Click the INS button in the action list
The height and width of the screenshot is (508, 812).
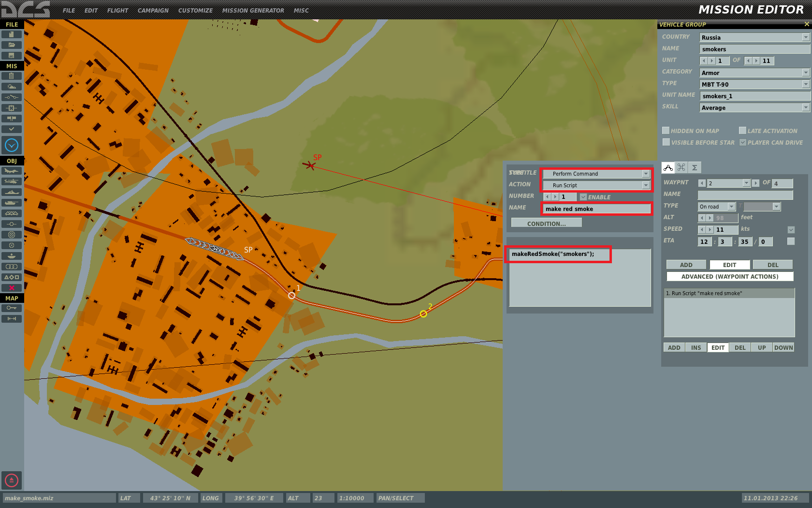[696, 347]
